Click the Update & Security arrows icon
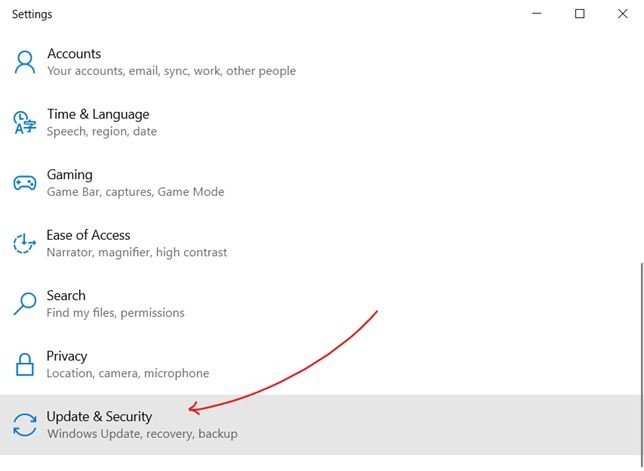Image resolution: width=644 pixels, height=471 pixels. click(x=24, y=425)
